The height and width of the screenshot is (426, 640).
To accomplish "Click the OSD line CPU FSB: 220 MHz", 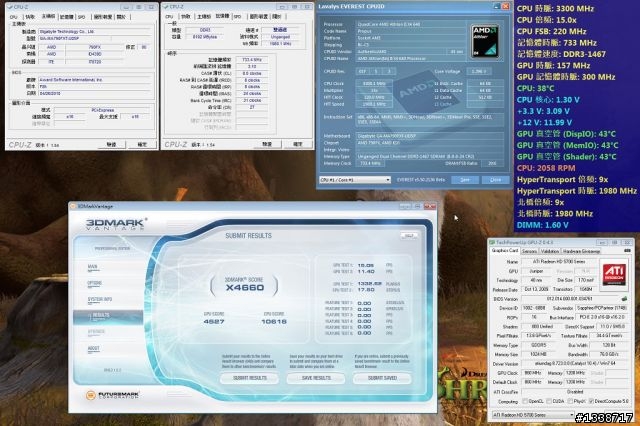I will [x=551, y=31].
